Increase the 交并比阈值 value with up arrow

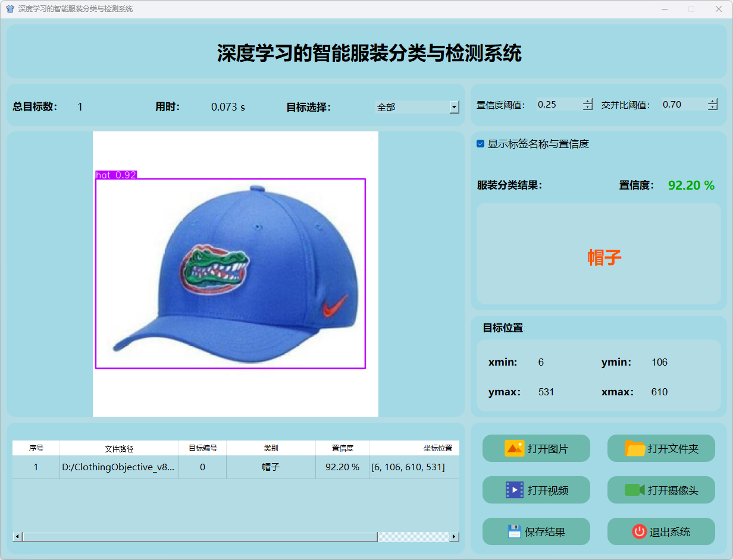click(713, 101)
